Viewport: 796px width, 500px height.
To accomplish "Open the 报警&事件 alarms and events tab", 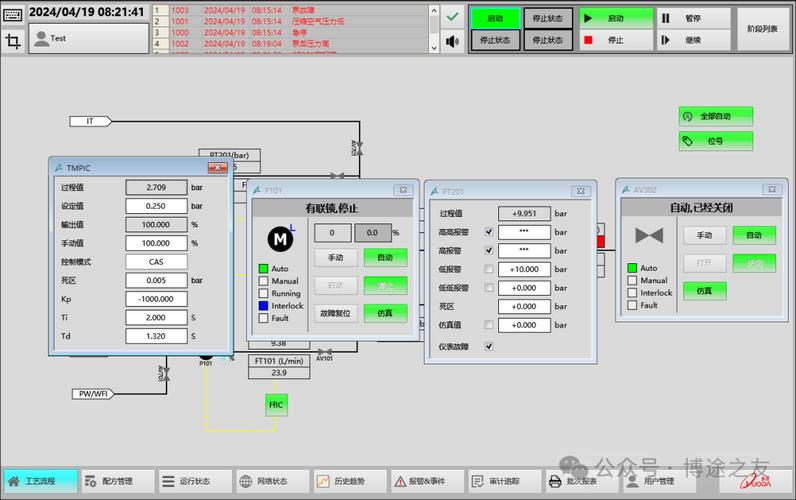I will (x=427, y=481).
